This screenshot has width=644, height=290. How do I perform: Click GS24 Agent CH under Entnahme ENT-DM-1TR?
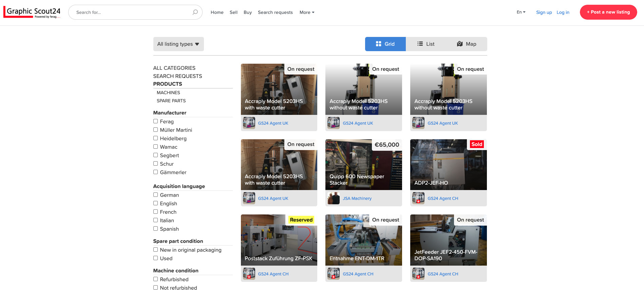(358, 274)
